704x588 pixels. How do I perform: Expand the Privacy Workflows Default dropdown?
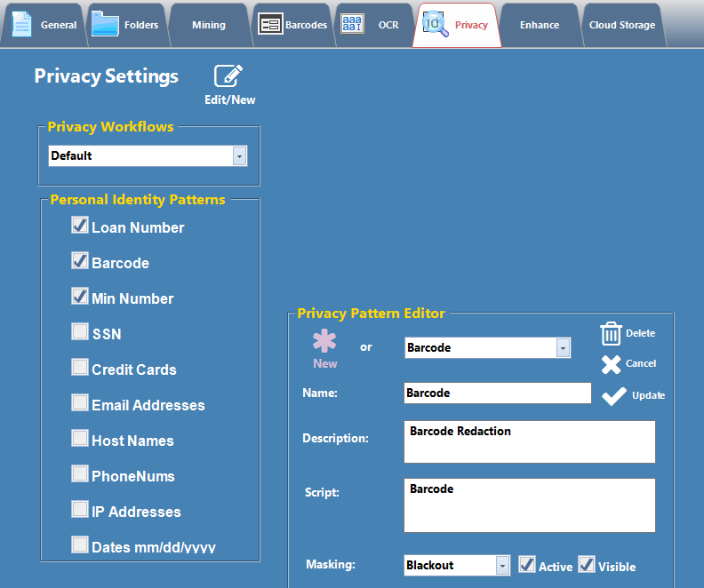click(239, 156)
